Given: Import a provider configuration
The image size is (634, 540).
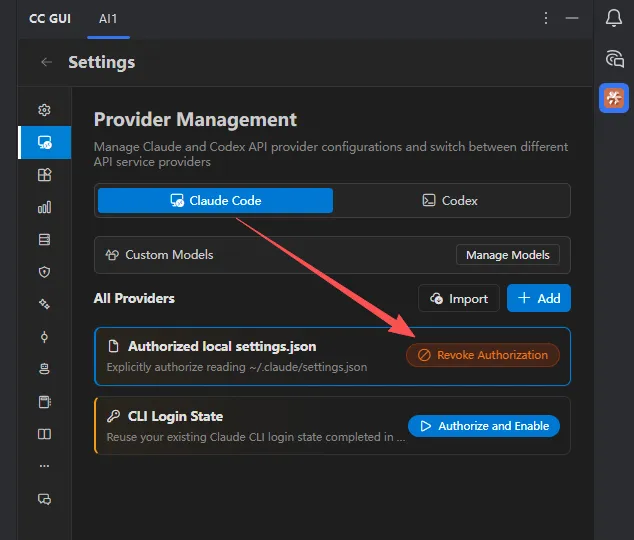Looking at the screenshot, I should (x=459, y=298).
